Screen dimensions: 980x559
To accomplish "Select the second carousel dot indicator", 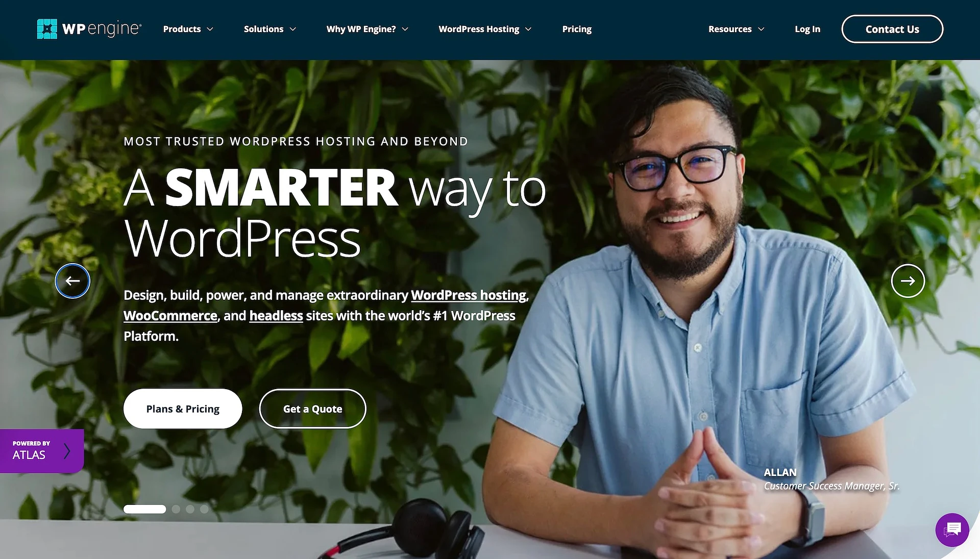I will 176,509.
